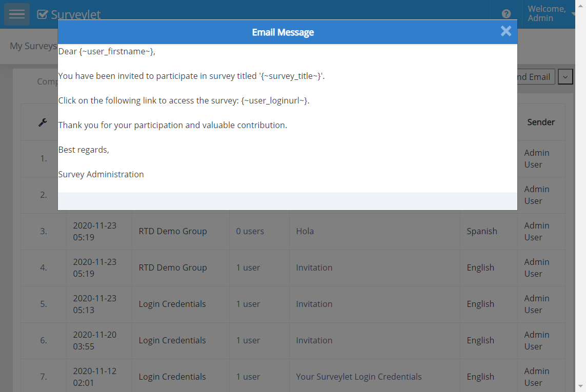The width and height of the screenshot is (586, 392).
Task: Open the hamburger navigation menu
Action: (17, 14)
